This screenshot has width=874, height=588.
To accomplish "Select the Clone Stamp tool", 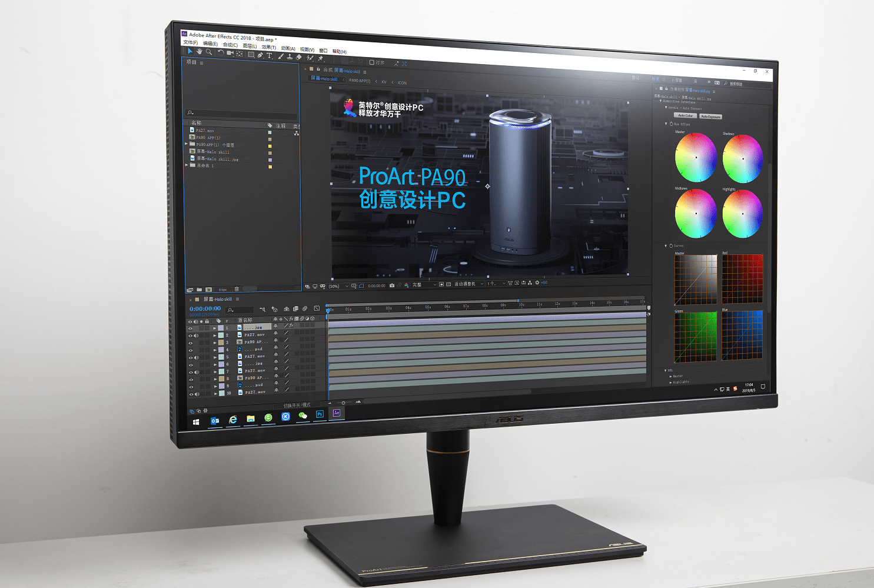I will [x=290, y=57].
